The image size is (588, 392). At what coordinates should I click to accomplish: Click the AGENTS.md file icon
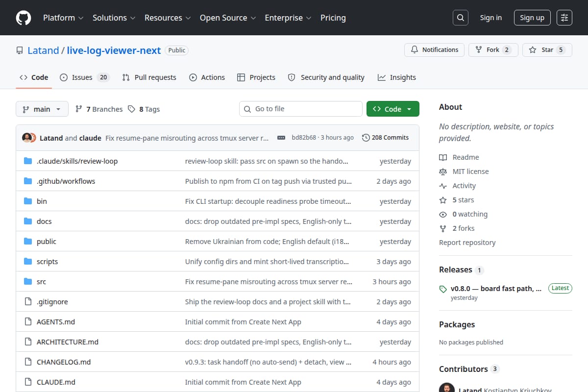(x=28, y=322)
